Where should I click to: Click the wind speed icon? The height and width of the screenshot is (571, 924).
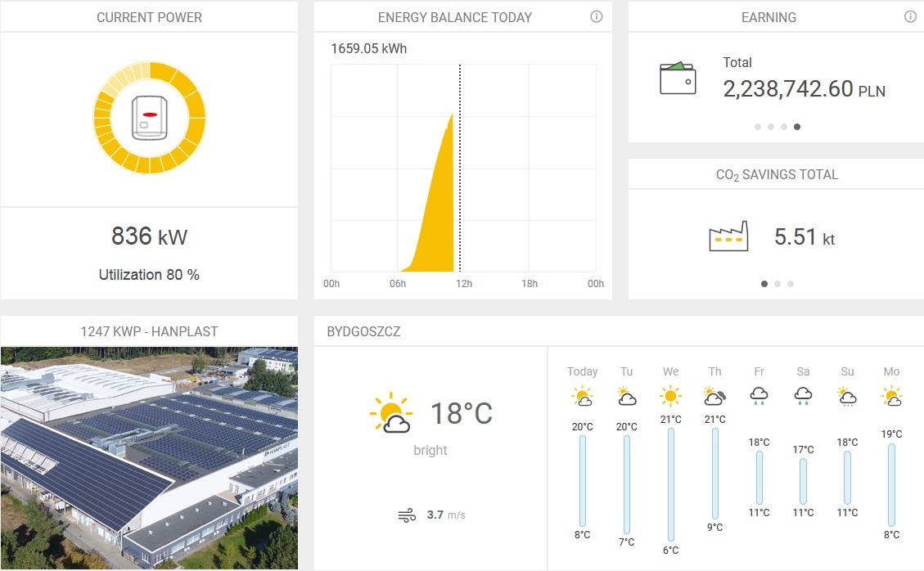click(407, 515)
